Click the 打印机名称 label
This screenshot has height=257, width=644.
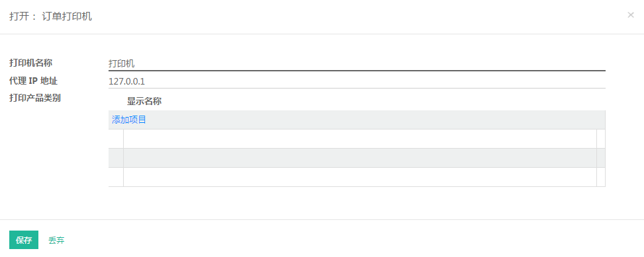click(31, 63)
